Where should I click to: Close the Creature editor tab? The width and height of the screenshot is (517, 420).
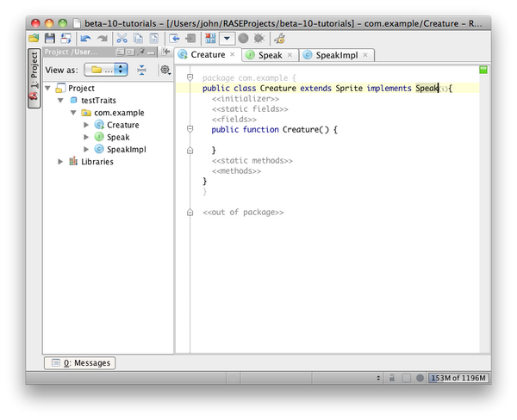click(233, 54)
